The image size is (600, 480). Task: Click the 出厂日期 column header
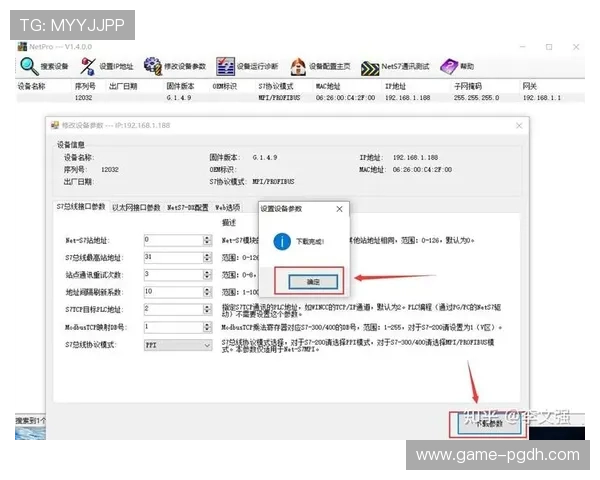123,87
